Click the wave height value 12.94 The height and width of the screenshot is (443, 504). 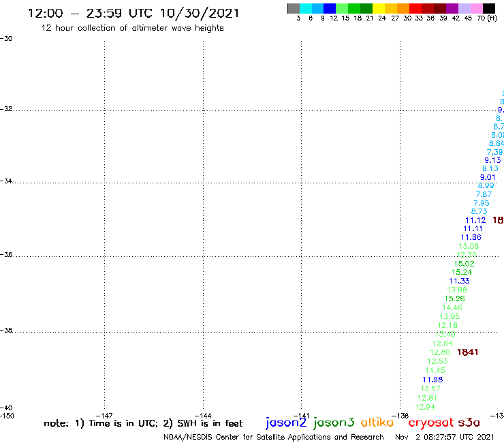coord(425,407)
